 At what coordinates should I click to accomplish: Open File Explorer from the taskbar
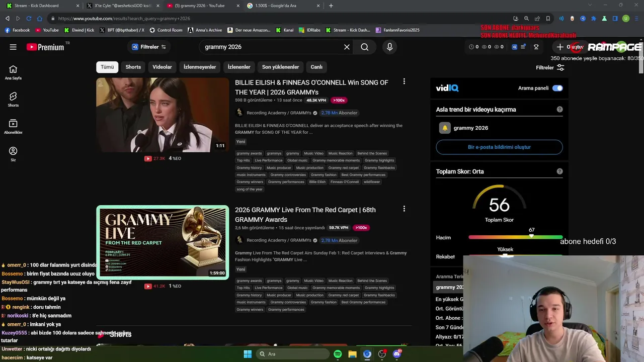click(352, 354)
